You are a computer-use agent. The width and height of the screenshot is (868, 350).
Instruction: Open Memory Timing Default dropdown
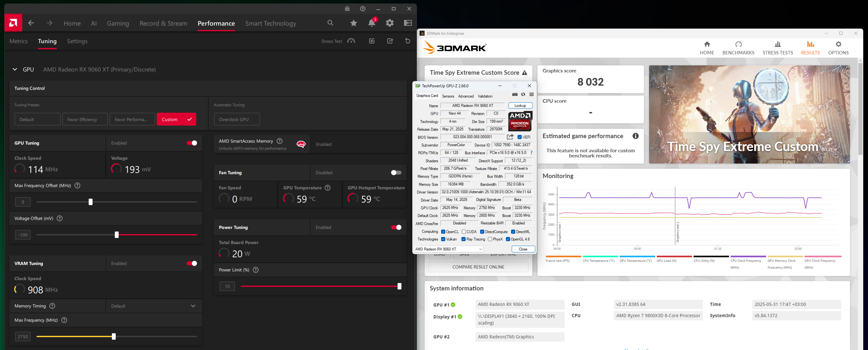154,306
